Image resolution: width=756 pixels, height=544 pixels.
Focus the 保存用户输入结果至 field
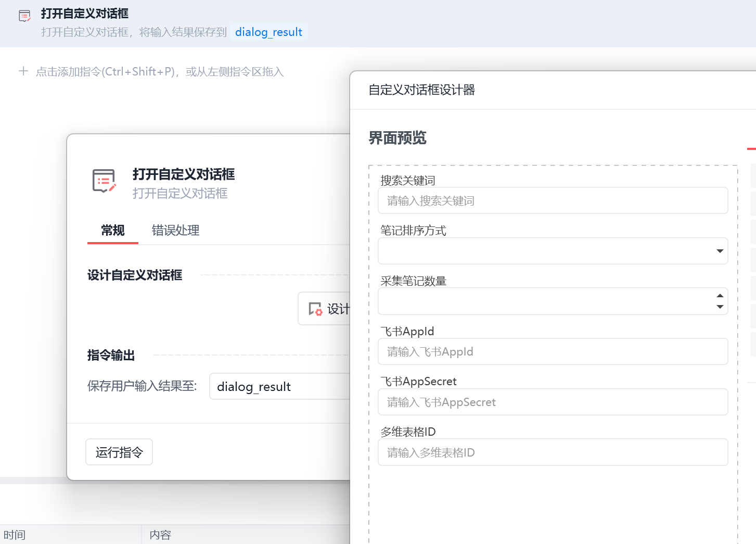[280, 386]
